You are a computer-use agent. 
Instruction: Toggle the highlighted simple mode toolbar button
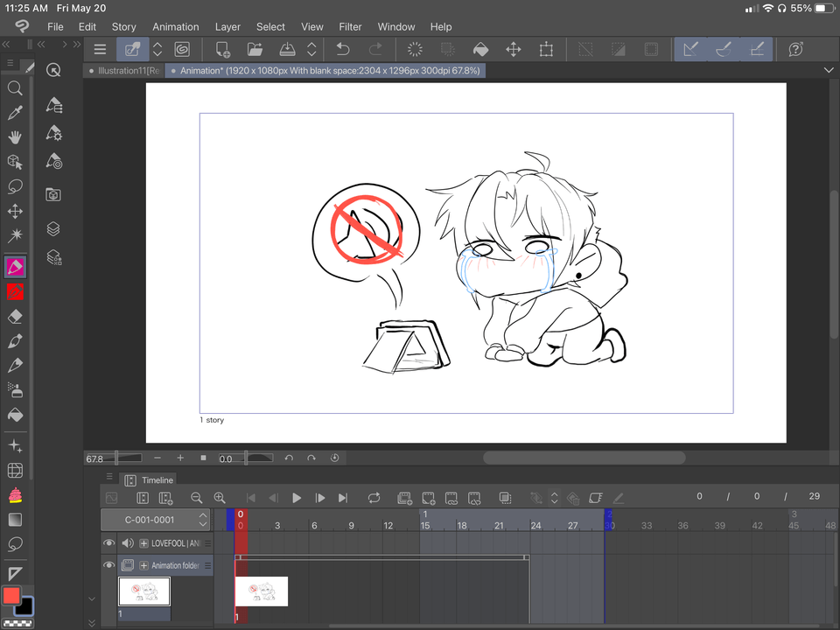[132, 50]
